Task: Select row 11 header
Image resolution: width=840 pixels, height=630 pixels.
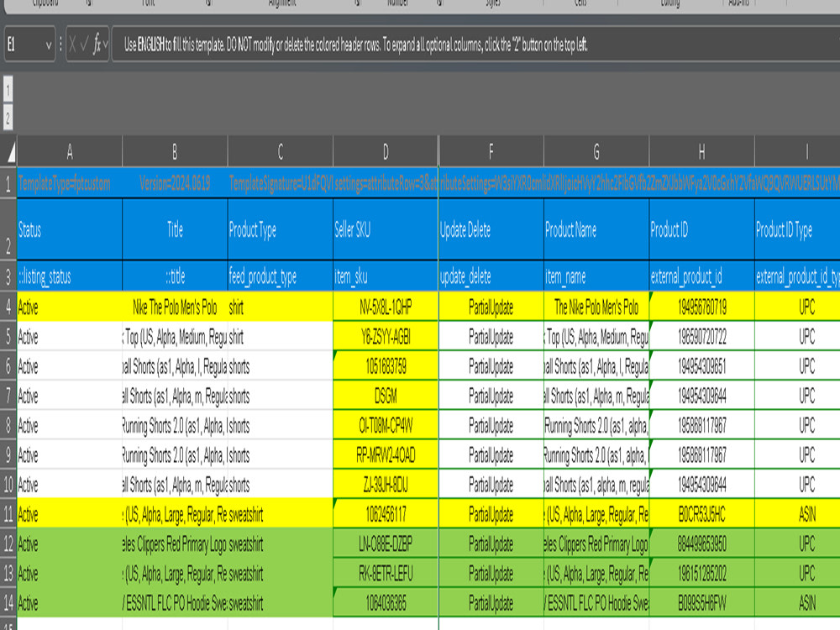Action: coord(8,514)
